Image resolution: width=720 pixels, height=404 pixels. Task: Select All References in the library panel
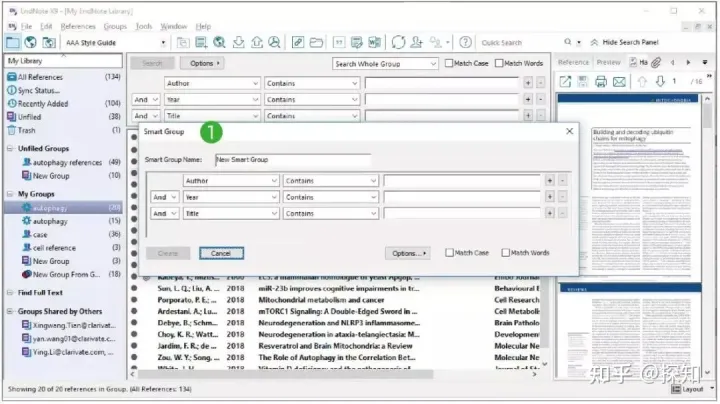point(64,77)
